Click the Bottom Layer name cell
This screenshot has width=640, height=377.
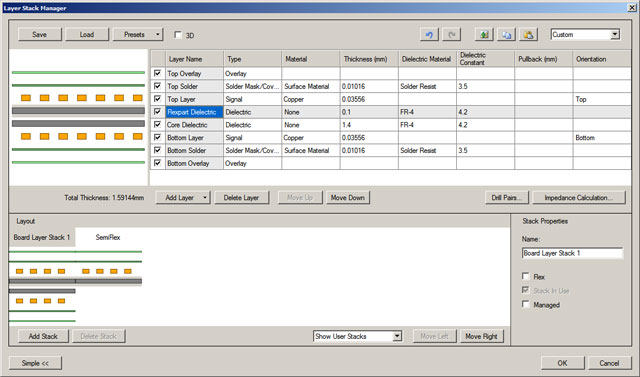194,137
